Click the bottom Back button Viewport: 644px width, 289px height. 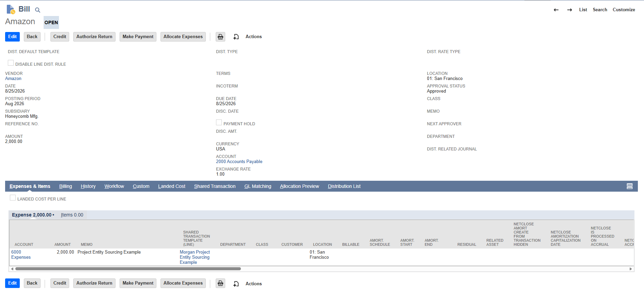32,283
